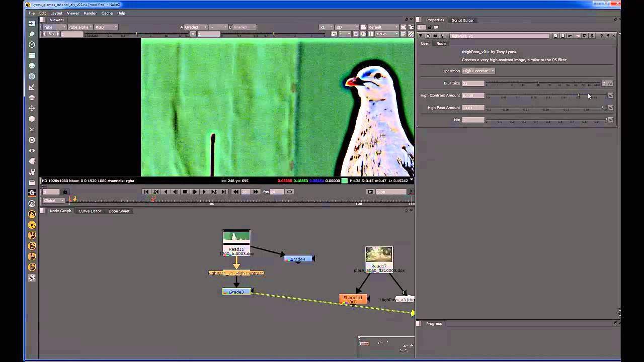644x362 pixels.
Task: Open the Color nodes menu in left toolbar
Action: click(32, 66)
